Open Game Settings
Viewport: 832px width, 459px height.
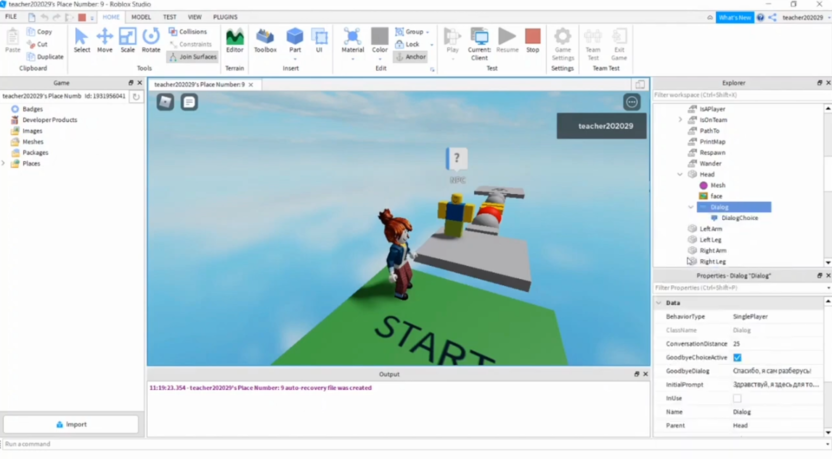tap(563, 42)
